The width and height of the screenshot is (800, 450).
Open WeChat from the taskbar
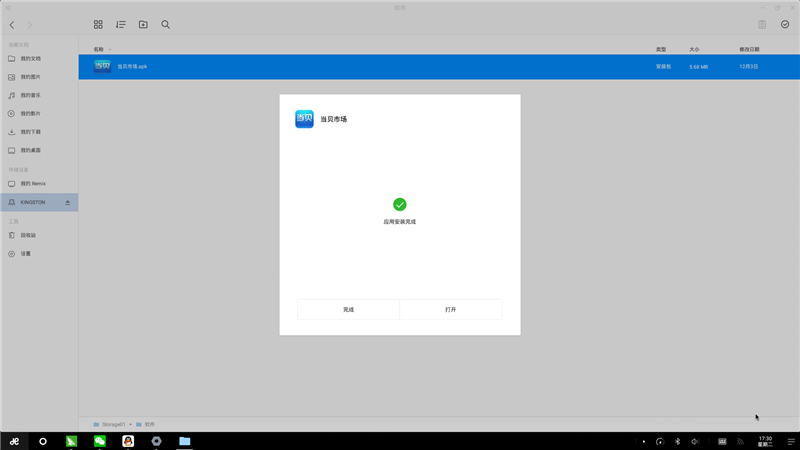(99, 441)
